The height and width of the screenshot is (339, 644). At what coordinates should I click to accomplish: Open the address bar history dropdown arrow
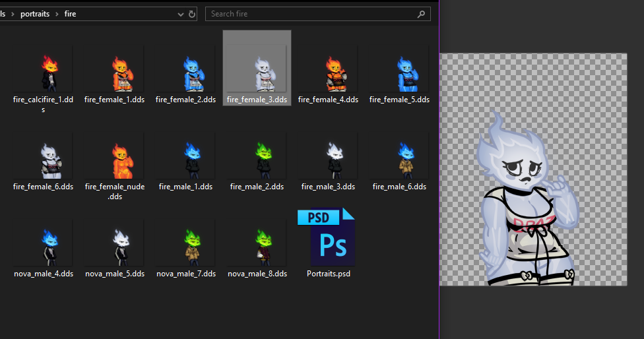coord(180,14)
